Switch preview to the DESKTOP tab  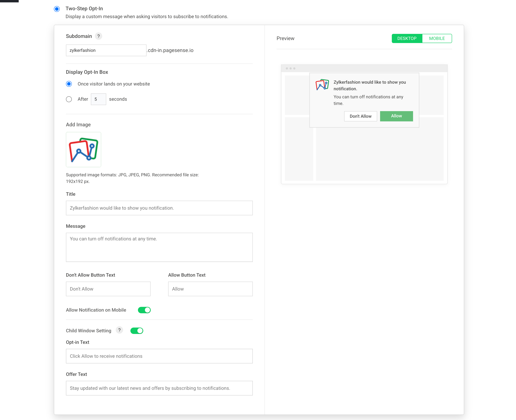click(x=407, y=38)
